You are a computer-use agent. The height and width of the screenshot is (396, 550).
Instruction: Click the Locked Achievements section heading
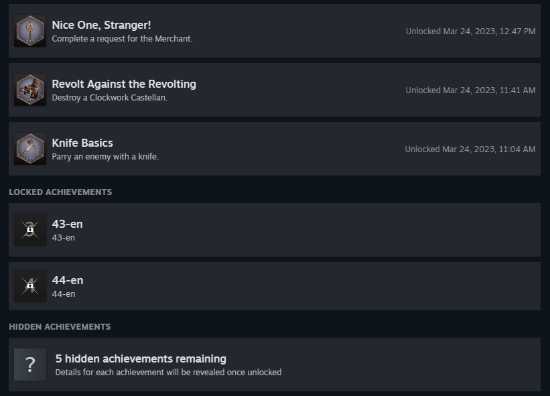tap(60, 192)
